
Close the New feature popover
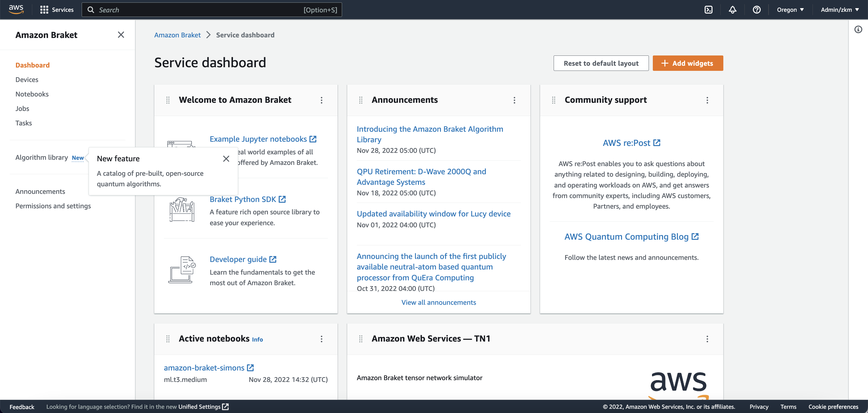[x=226, y=159]
